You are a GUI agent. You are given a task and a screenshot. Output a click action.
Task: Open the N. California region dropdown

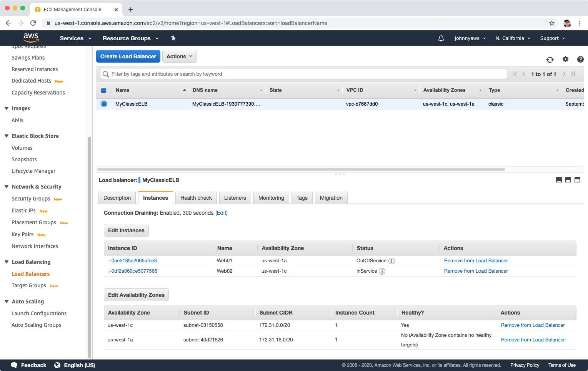513,38
